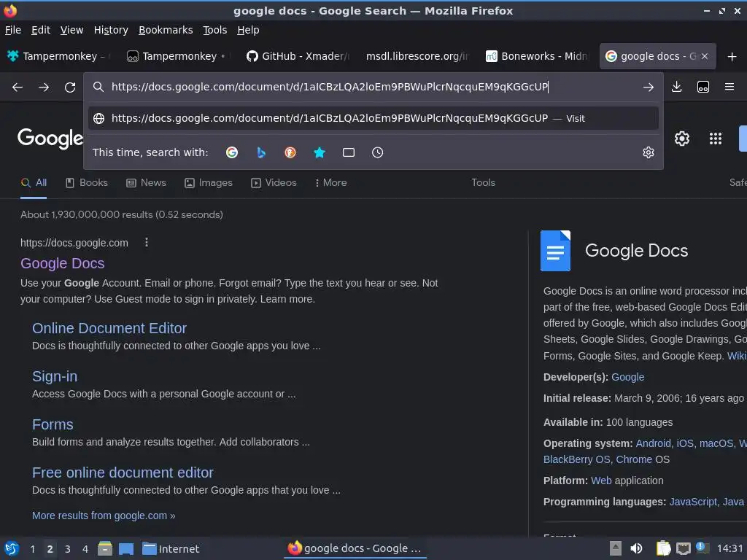The width and height of the screenshot is (747, 560).
Task: Open the Forms sitelink
Action: [x=53, y=424]
